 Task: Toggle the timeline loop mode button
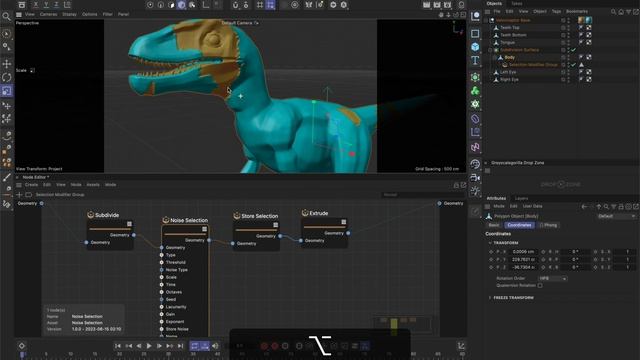point(195,346)
